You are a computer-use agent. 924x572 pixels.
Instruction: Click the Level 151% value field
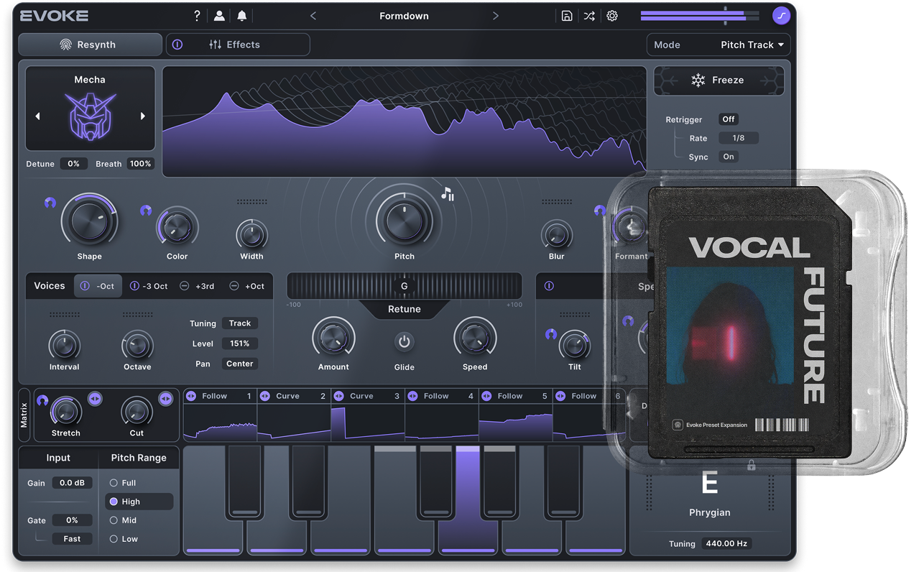pyautogui.click(x=240, y=343)
